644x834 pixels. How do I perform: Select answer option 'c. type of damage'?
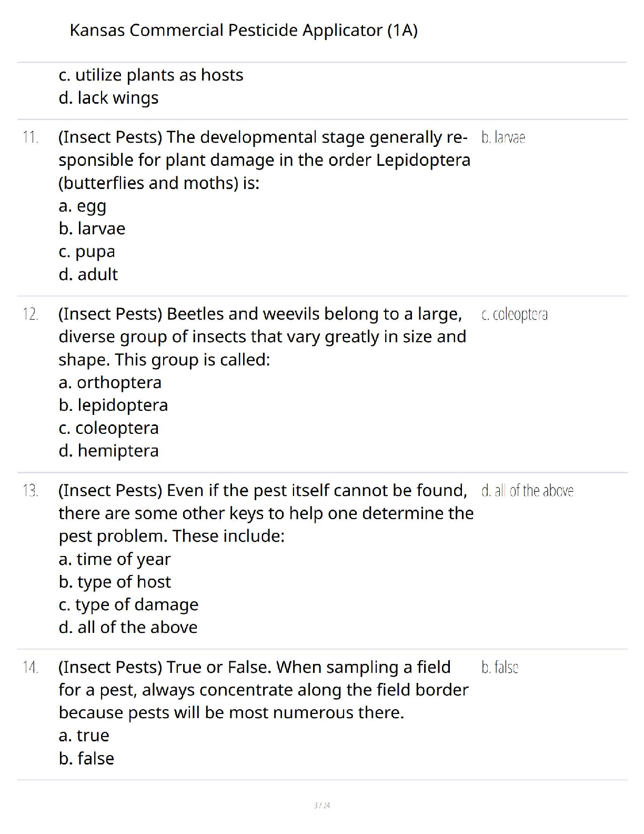[x=128, y=604]
